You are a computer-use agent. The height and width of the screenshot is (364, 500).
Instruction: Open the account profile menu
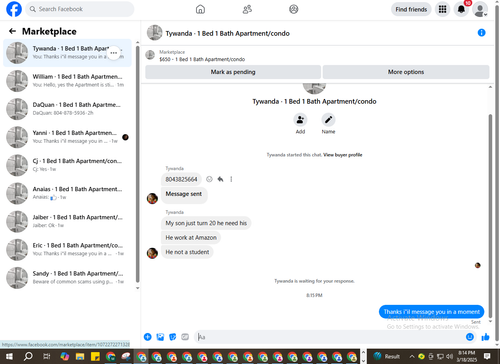tap(480, 9)
